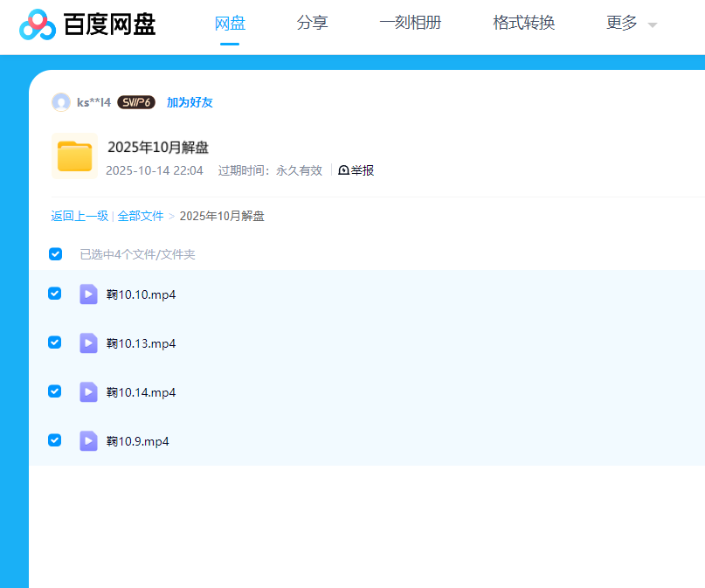
Task: Switch to the 分享 tab
Action: pyautogui.click(x=312, y=24)
